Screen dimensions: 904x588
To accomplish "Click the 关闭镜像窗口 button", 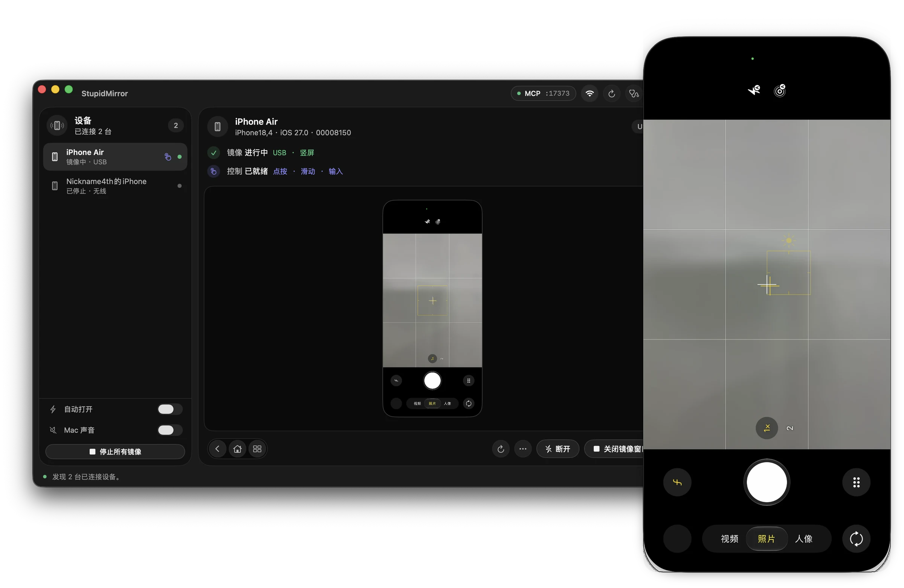I will 614,449.
